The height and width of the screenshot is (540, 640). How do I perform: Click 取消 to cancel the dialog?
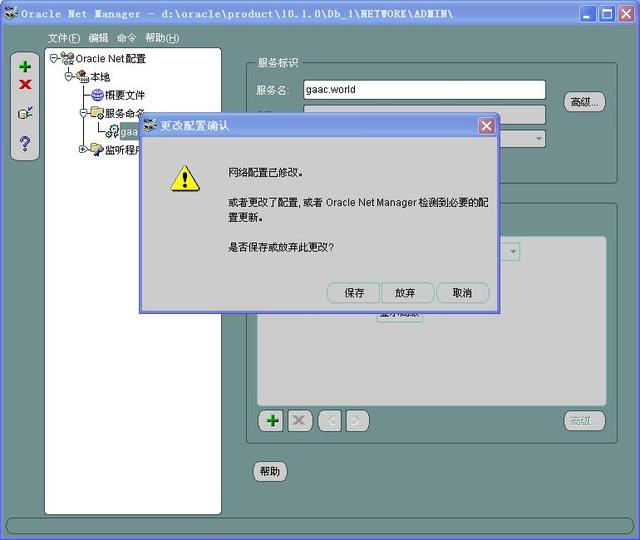click(x=462, y=293)
